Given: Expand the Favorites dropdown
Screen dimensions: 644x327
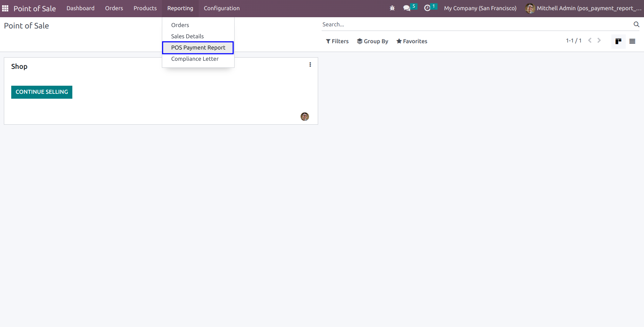Looking at the screenshot, I should click(412, 41).
